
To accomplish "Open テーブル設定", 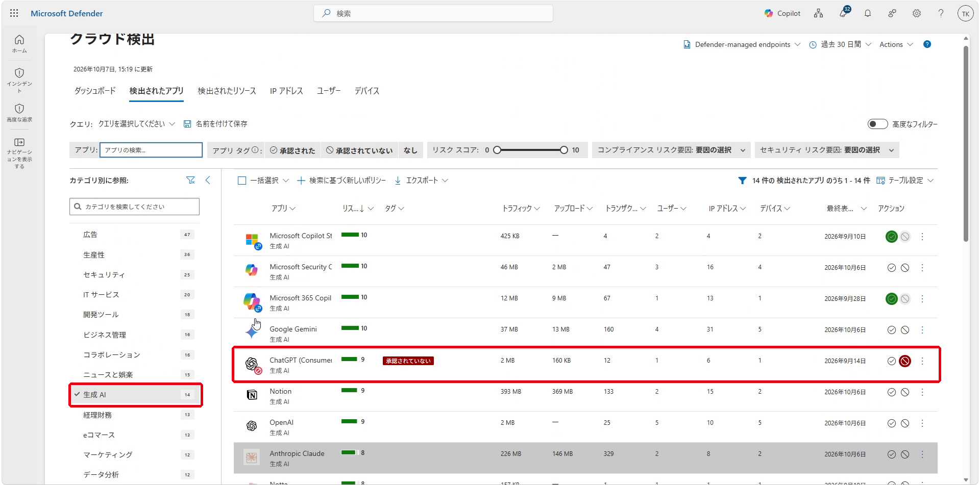I will (905, 181).
